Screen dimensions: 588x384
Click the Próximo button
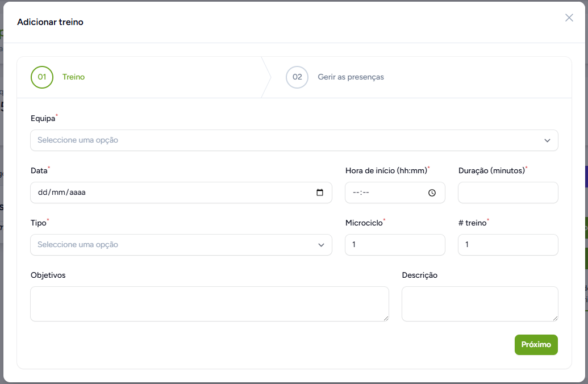tap(536, 345)
